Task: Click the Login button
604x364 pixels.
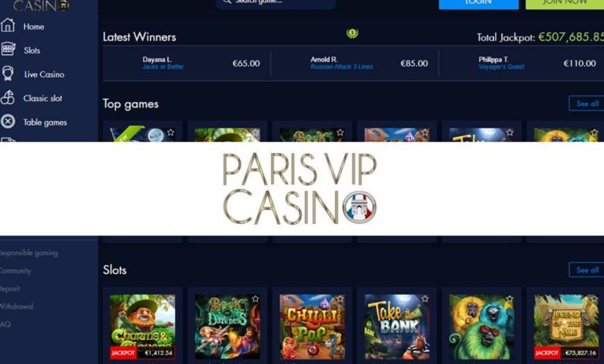Action: [479, 4]
